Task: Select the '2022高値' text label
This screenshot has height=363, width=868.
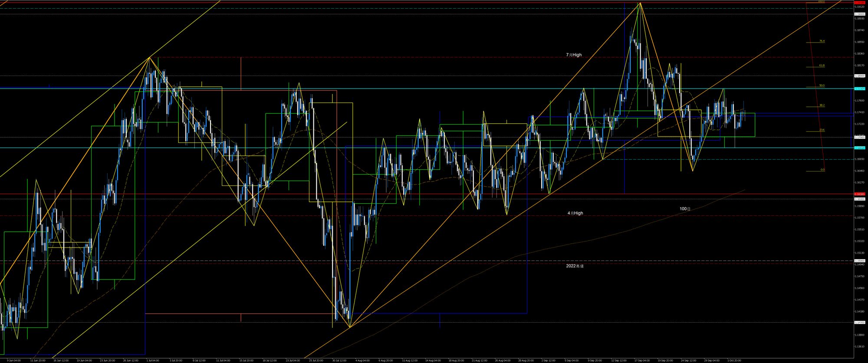Action: [x=575, y=266]
